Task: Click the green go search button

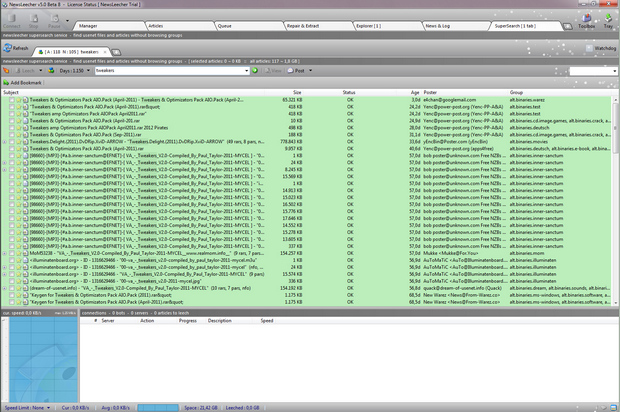Action: tap(255, 70)
